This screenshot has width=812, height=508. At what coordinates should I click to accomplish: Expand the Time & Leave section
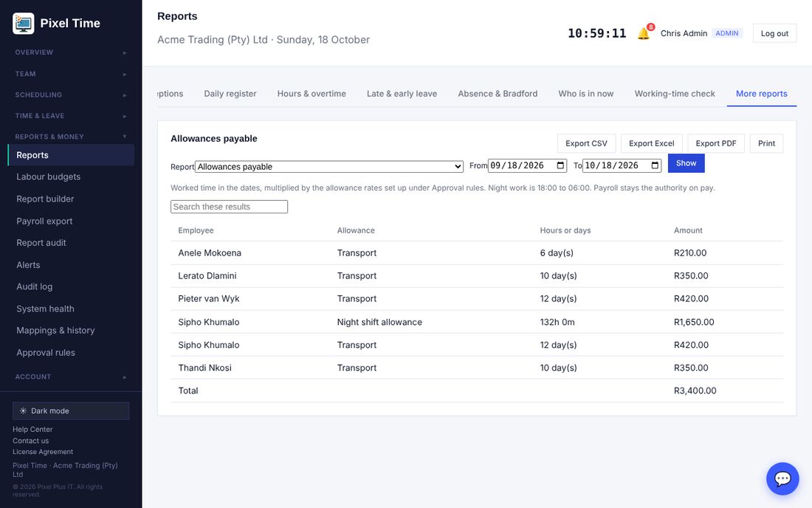click(x=71, y=116)
